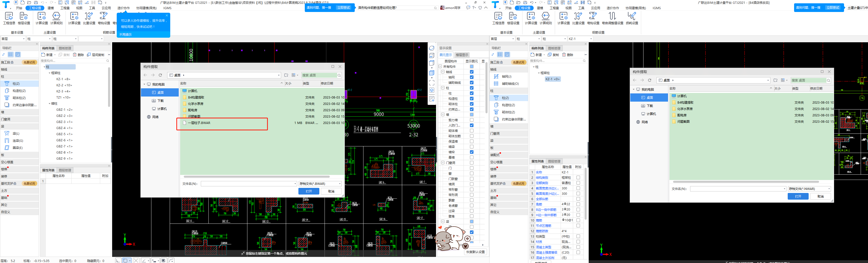868x263 pixels.
Task: Open 弯钩设置 in the left window ribbon
Action: tap(104, 19)
